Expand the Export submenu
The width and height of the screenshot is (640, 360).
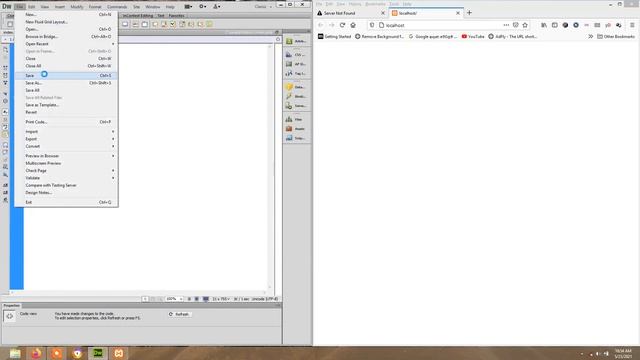tap(67, 139)
